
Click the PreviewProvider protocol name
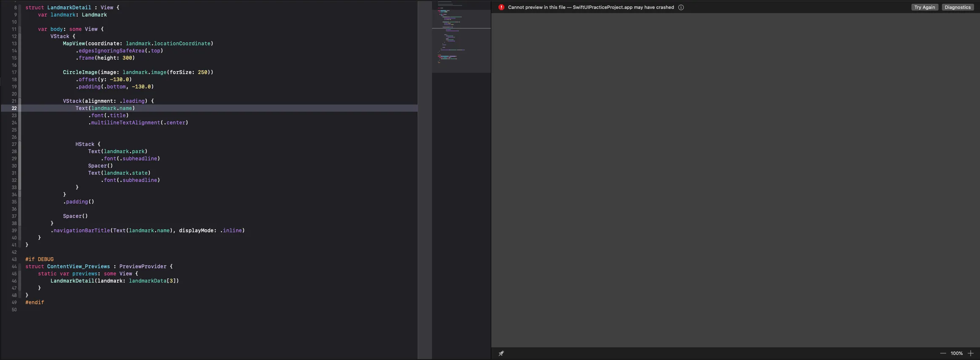[x=143, y=267]
